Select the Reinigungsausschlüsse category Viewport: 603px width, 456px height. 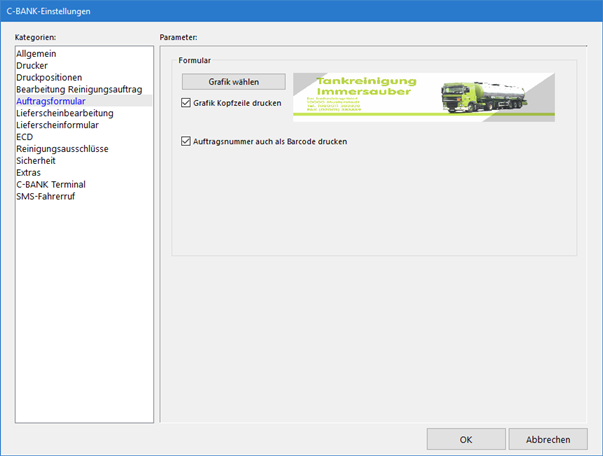pos(62,149)
